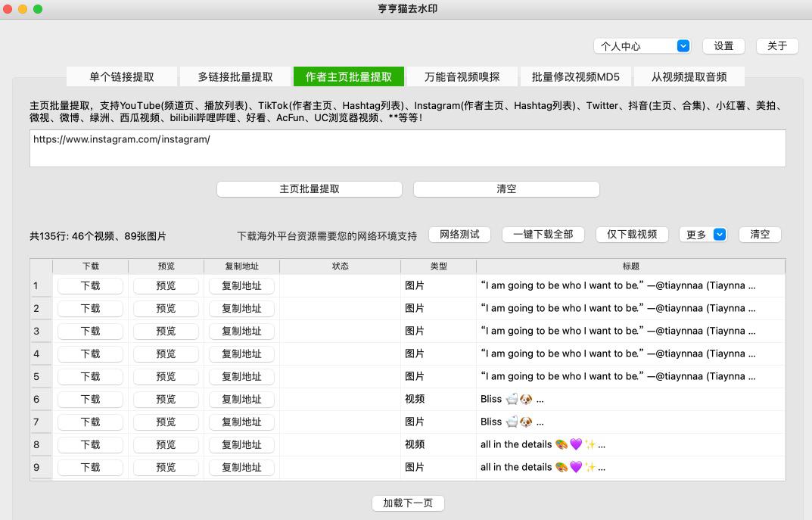Screen dimensions: 812x520
Task: Click the 主页批量提取 button
Action: (x=310, y=189)
